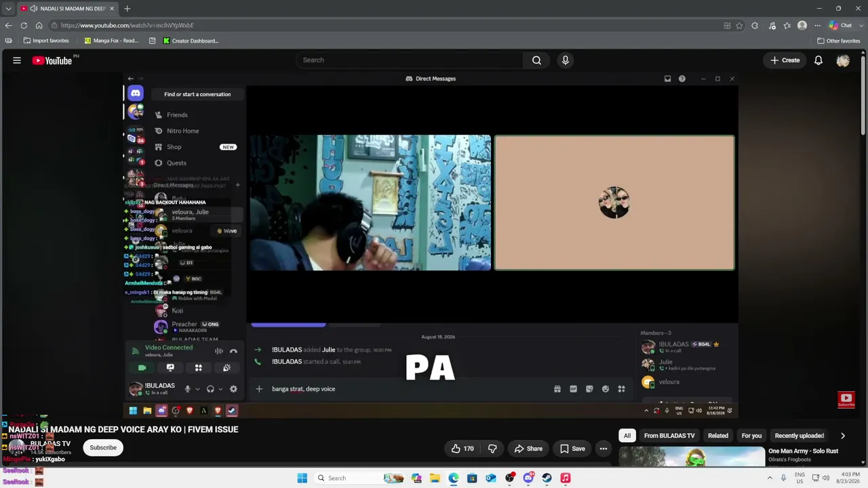
Task: Open a new browser tab
Action: [127, 9]
